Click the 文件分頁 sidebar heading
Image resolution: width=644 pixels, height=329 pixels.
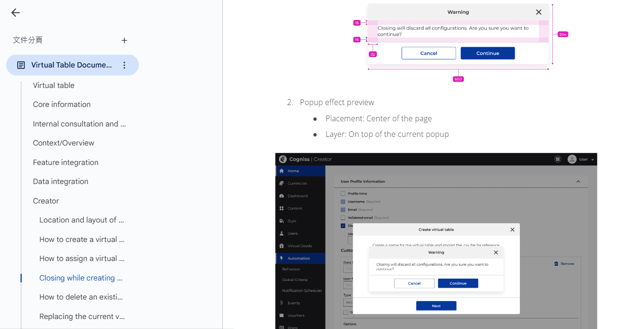(28, 40)
